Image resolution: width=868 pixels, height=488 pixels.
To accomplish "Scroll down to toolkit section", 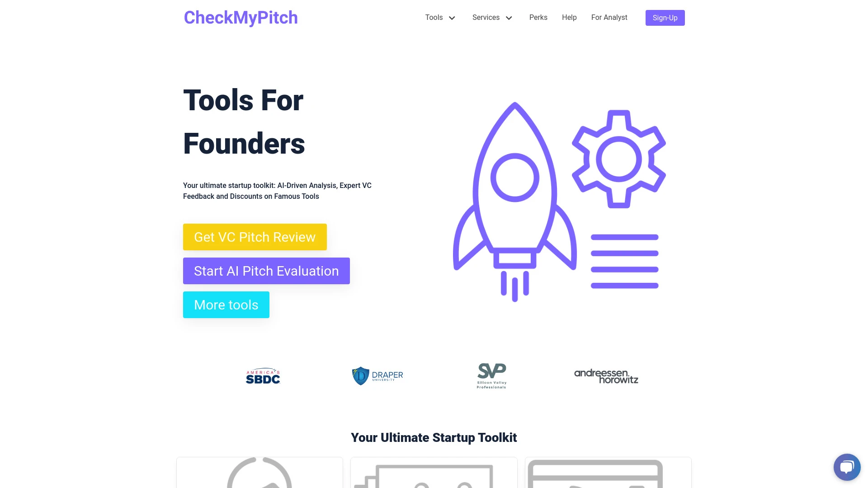I will 434,437.
